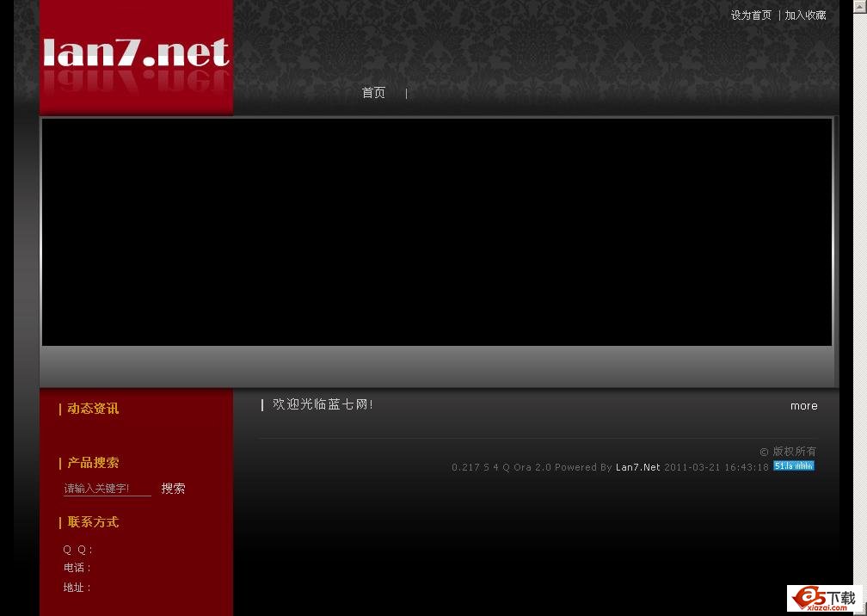The image size is (867, 616).
Task: Click the Lan7.Net footer credit link
Action: coord(638,467)
